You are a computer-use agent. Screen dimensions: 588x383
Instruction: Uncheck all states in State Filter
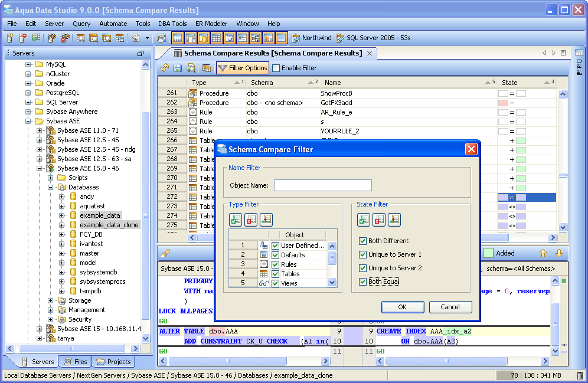(379, 220)
